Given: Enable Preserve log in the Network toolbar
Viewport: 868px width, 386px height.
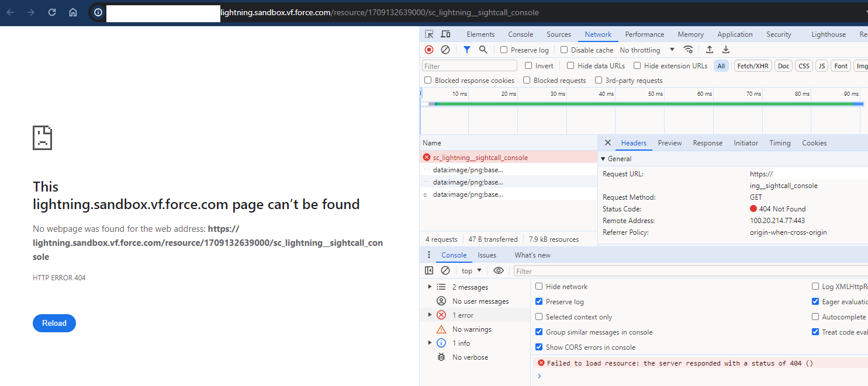Looking at the screenshot, I should [504, 50].
